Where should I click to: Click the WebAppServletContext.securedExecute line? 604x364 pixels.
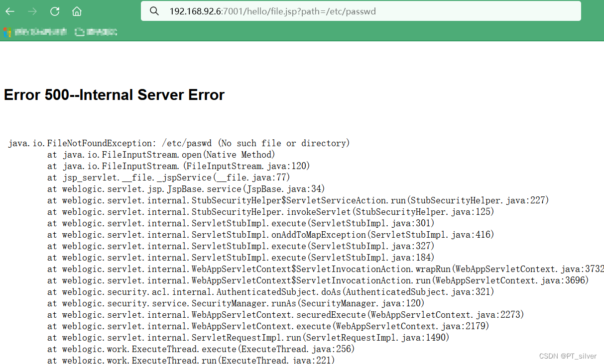(x=286, y=315)
